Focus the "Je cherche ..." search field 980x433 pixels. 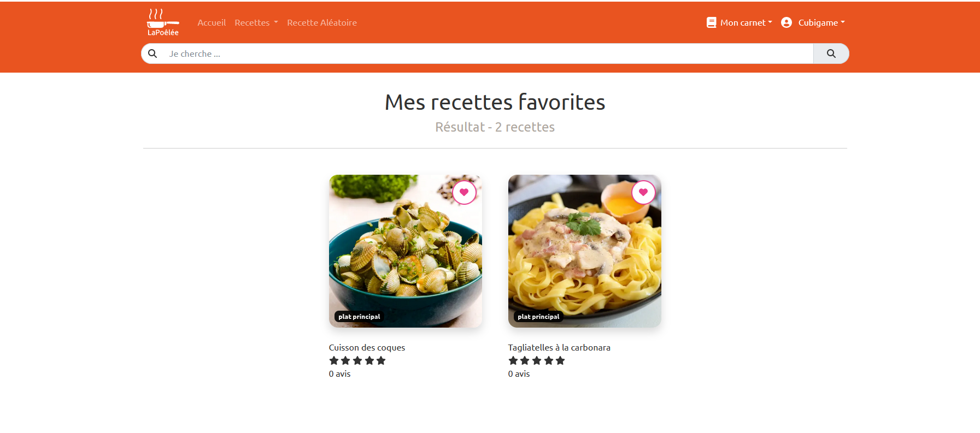click(x=486, y=54)
